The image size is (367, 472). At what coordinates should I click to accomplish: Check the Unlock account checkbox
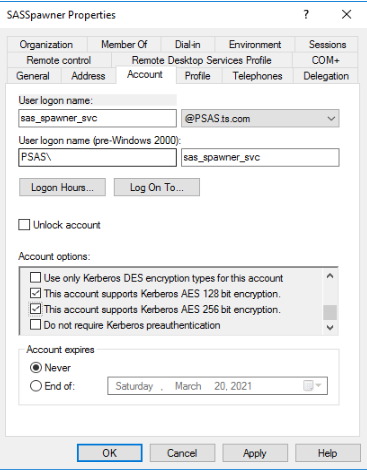(24, 225)
